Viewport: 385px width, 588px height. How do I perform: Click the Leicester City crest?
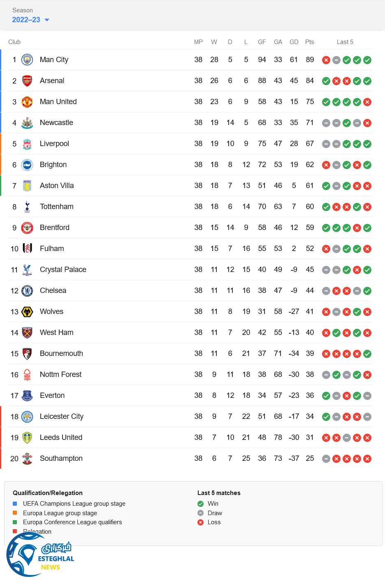[27, 417]
